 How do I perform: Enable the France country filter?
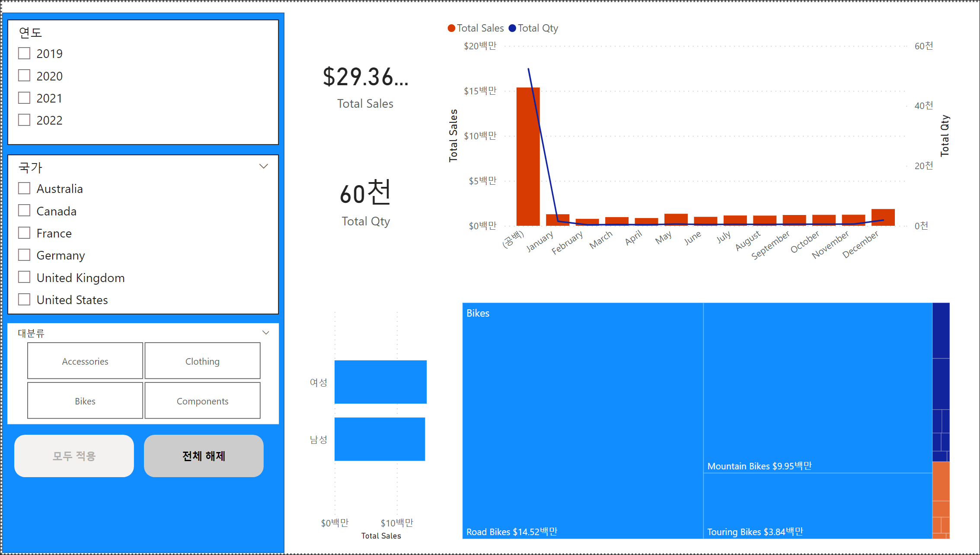tap(24, 233)
